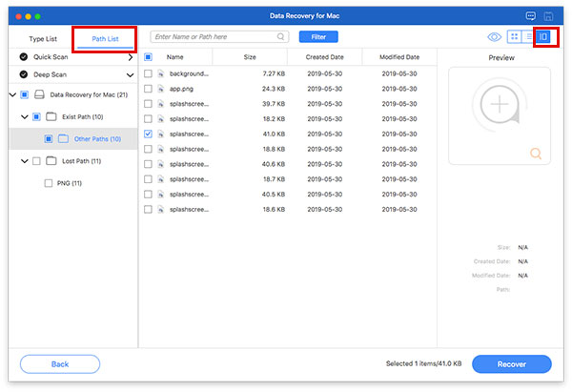Expand the Quick Scan section arrow
Viewport: 572px width, 392px height.
131,57
